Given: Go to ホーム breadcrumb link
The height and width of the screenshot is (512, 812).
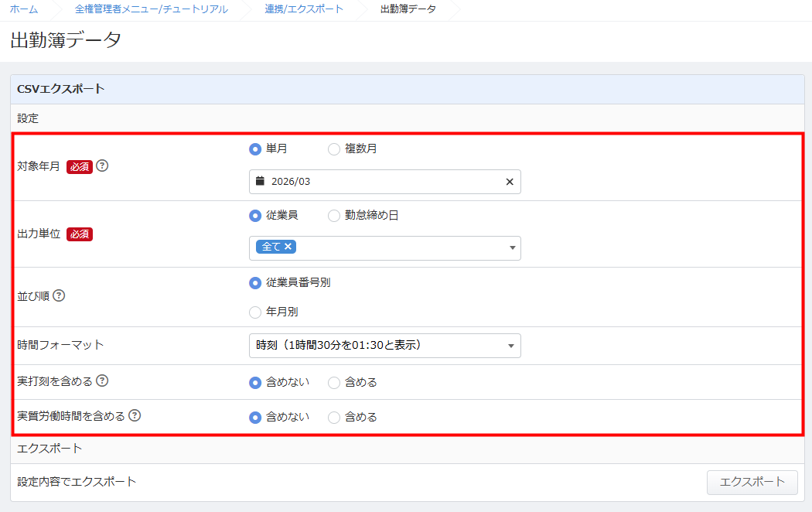Looking at the screenshot, I should 24,9.
